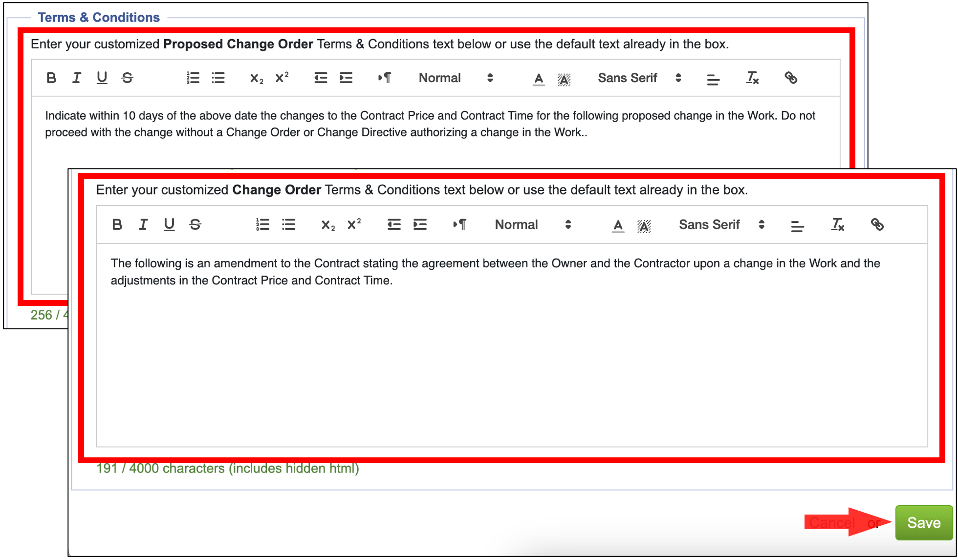Click the green Save button
Image resolution: width=958 pixels, height=560 pixels.
[923, 523]
